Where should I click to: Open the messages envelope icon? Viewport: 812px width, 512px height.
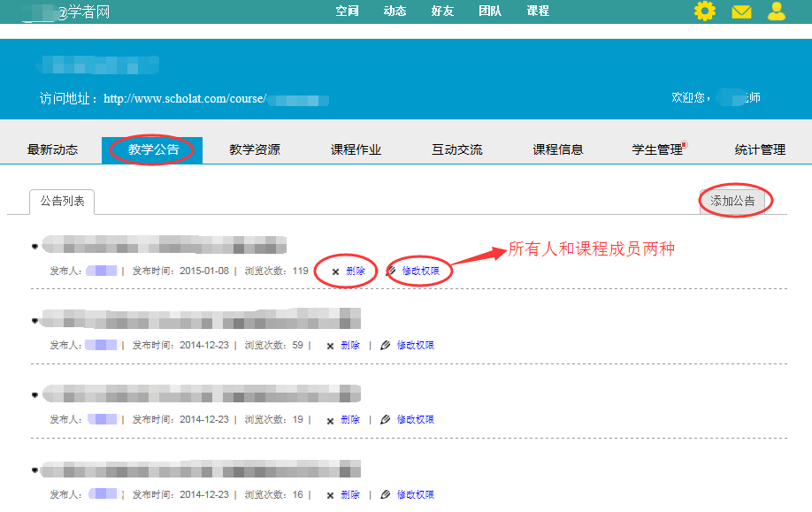coord(741,11)
